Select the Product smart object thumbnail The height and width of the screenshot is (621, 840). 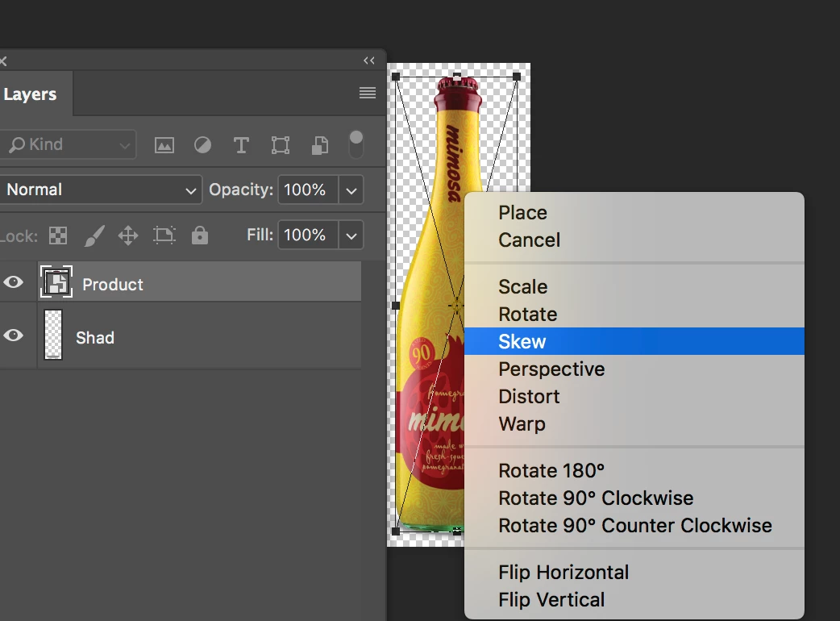click(x=56, y=281)
